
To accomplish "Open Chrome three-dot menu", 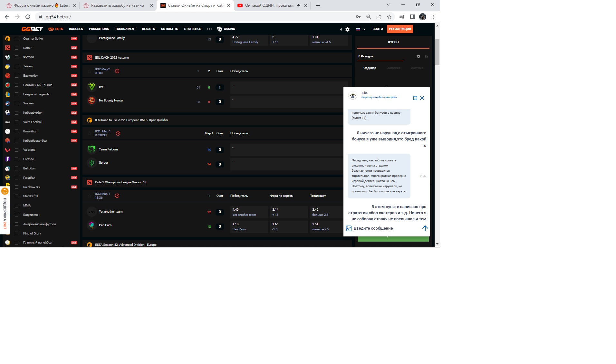I will tap(433, 17).
